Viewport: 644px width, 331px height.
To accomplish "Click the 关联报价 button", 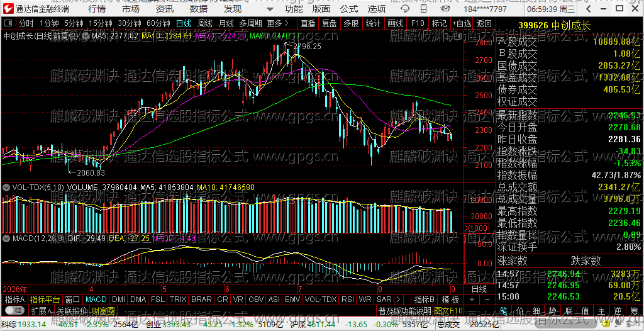I will point(72,310).
